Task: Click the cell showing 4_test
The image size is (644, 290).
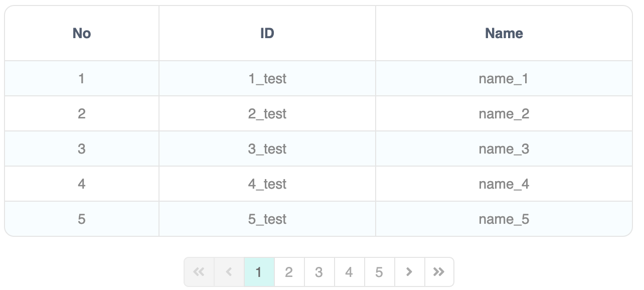Action: pos(267,184)
